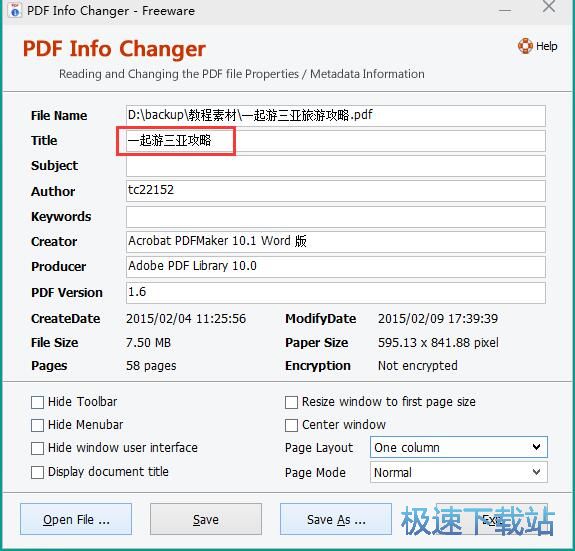Toggle Hide window user interface
Image resolution: width=575 pixels, height=551 pixels.
click(x=37, y=448)
